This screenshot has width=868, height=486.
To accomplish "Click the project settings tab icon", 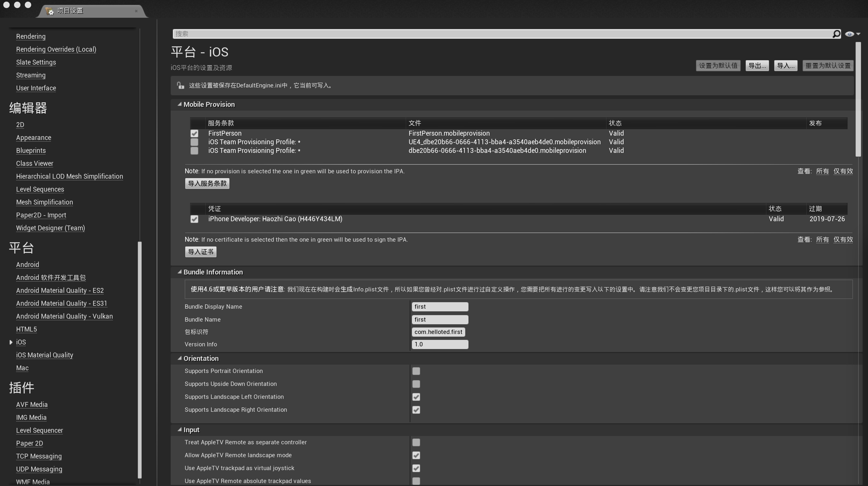I will [x=50, y=11].
